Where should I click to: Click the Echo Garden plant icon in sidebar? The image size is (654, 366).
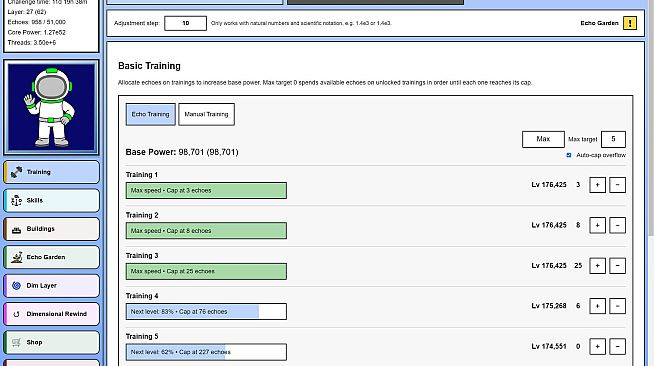(16, 257)
